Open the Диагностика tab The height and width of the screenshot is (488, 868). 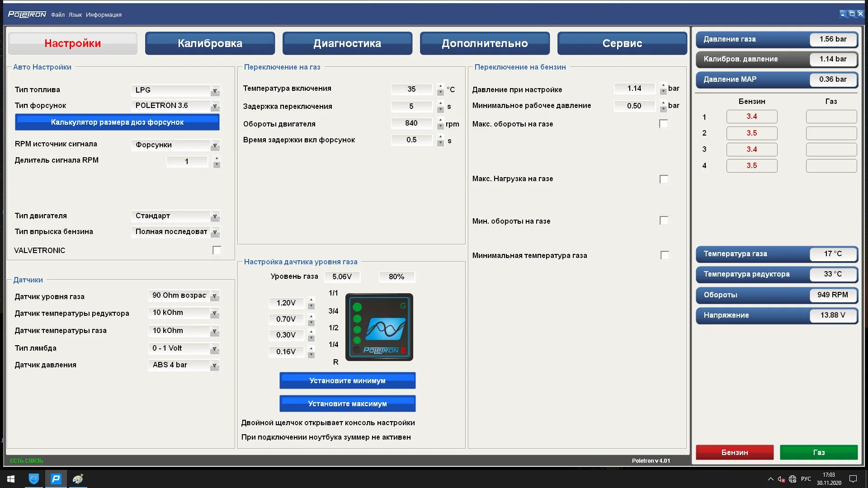pyautogui.click(x=347, y=43)
